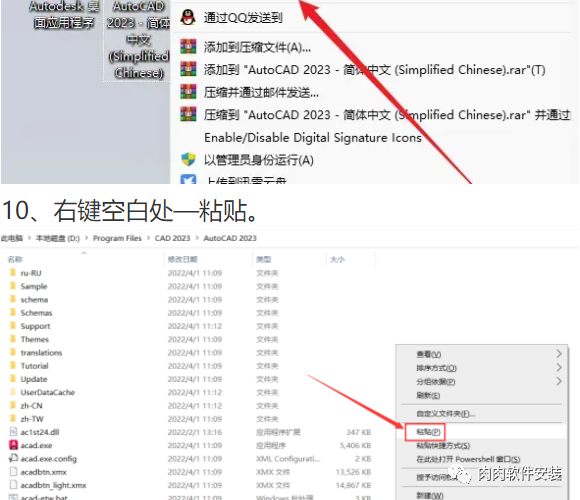Image resolution: width=580 pixels, height=500 pixels.
Task: Click the shield icon beside 以管理员身份运行(A)
Action: pos(188,160)
